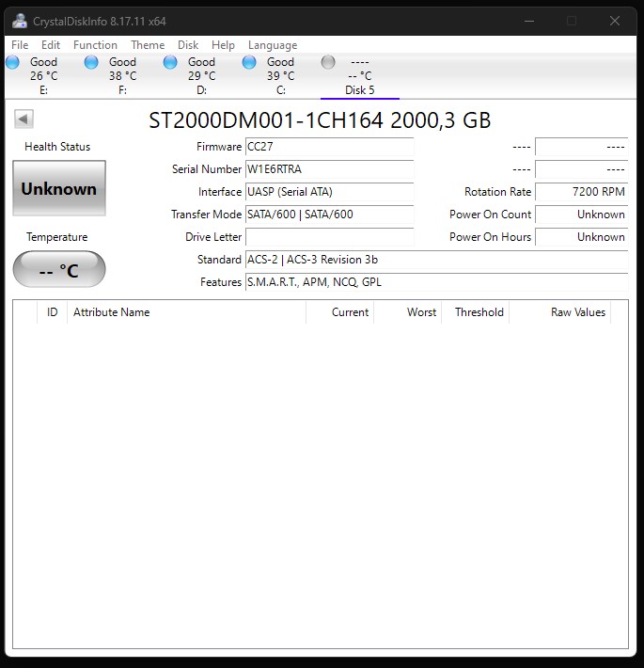Click the previous disk arrow button
Image resolution: width=644 pixels, height=668 pixels.
click(24, 119)
